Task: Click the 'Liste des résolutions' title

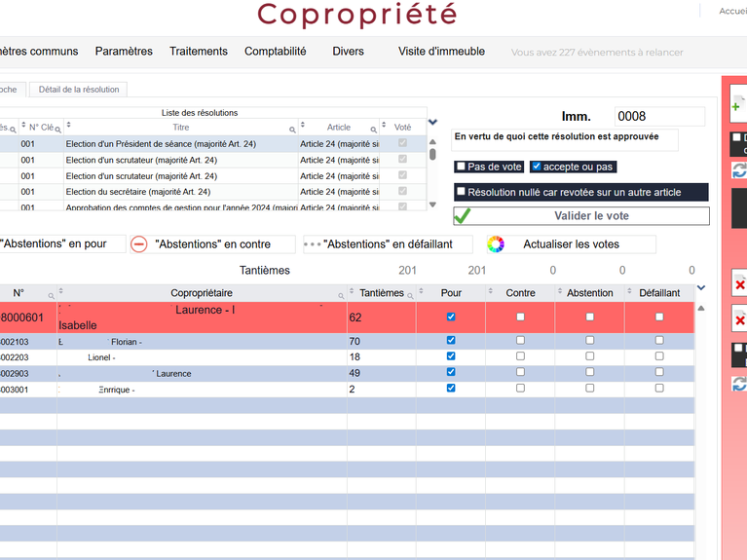Action: 199,113
